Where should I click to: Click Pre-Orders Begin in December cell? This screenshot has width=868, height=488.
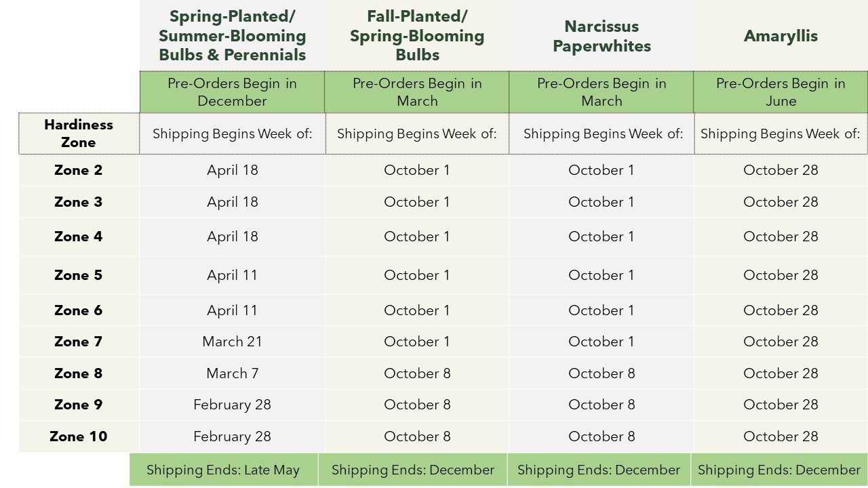pos(233,92)
